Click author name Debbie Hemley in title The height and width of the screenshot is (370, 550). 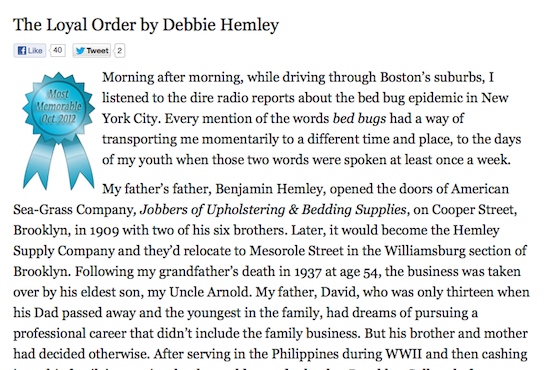click(221, 25)
